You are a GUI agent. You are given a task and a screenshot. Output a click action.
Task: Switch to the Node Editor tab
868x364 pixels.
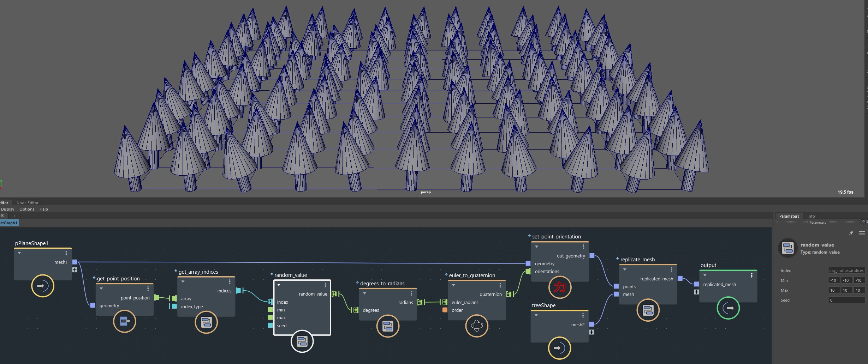tap(28, 203)
